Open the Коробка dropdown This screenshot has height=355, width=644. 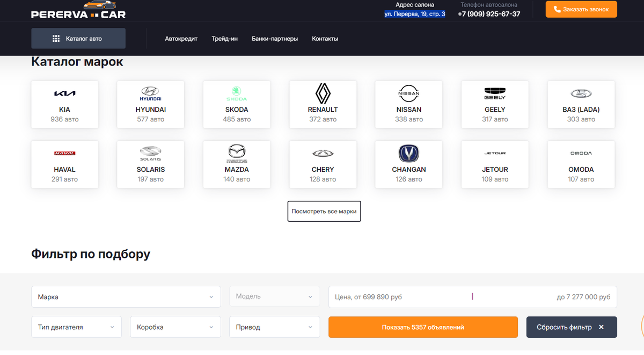pos(175,327)
